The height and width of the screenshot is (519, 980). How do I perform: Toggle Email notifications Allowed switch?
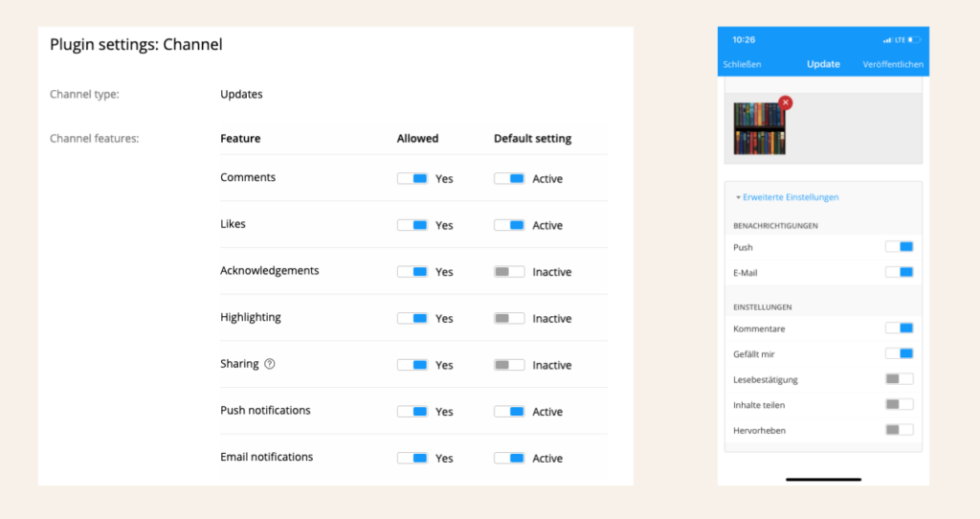412,459
